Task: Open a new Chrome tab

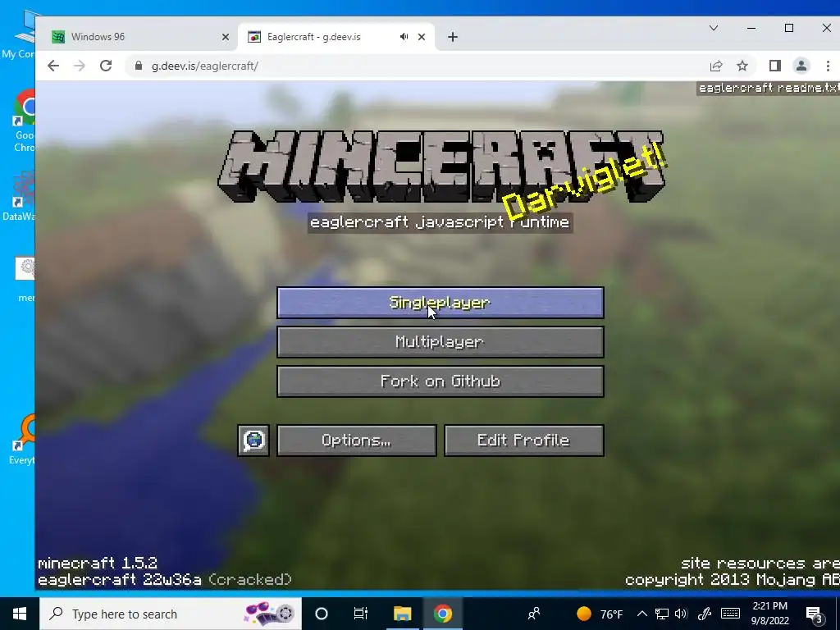Action: pyautogui.click(x=453, y=37)
